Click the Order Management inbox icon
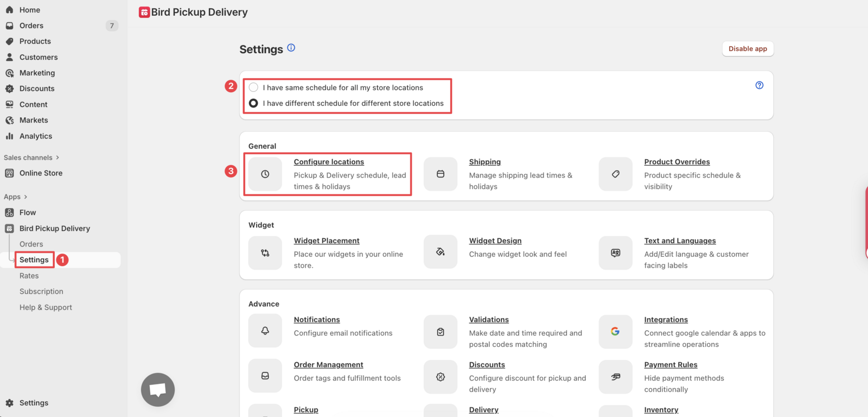Viewport: 868px width, 417px height. pyautogui.click(x=265, y=376)
